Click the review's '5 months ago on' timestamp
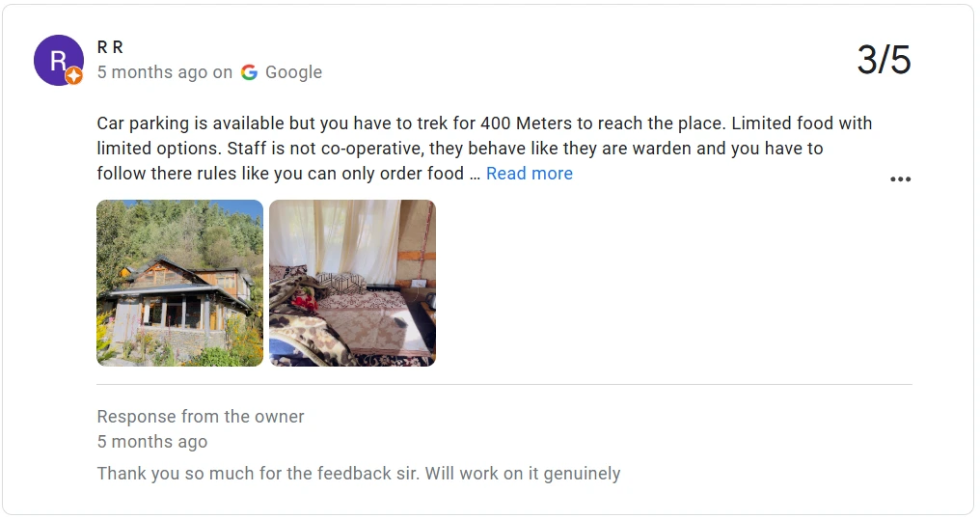The width and height of the screenshot is (980, 519). (x=164, y=72)
